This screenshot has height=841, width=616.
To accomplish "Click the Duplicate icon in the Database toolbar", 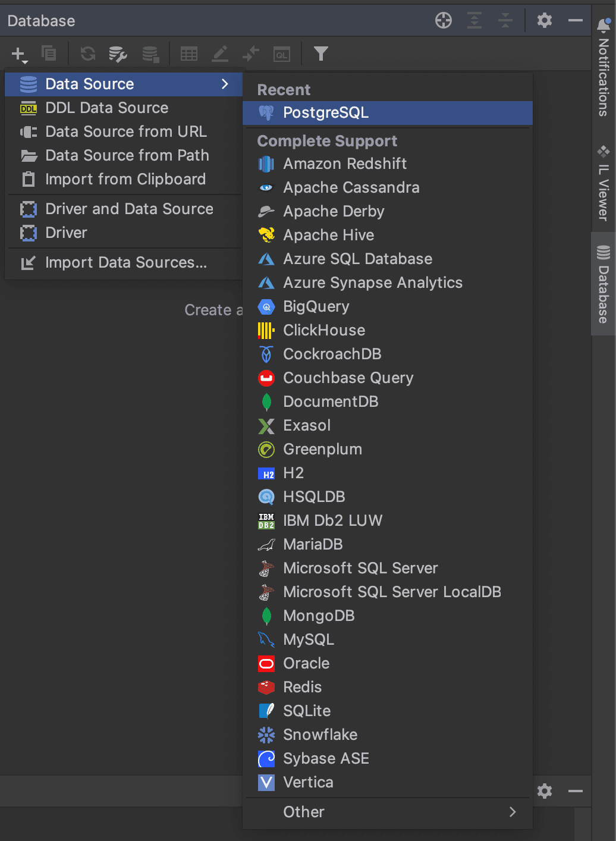I will 49,54.
